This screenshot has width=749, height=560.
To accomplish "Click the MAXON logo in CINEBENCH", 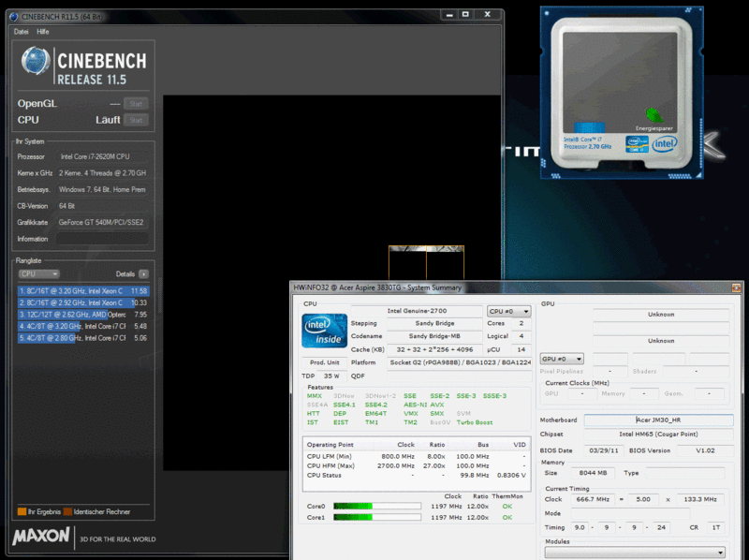I will 41,536.
